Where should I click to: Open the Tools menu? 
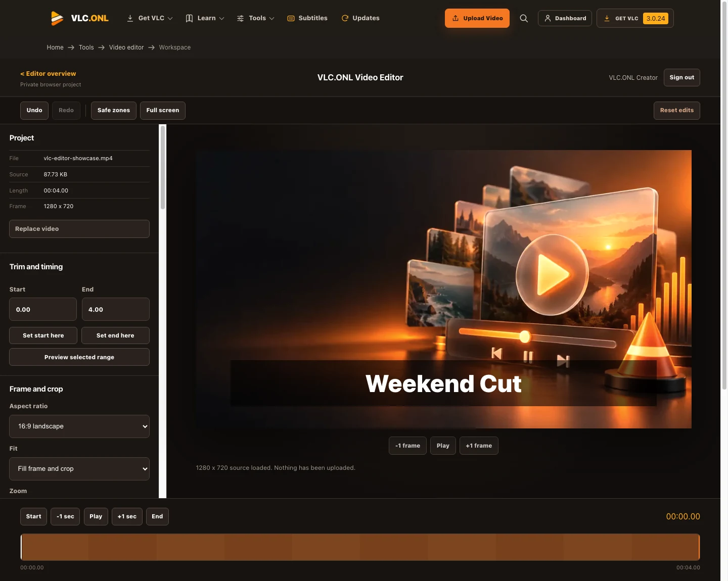tap(256, 18)
